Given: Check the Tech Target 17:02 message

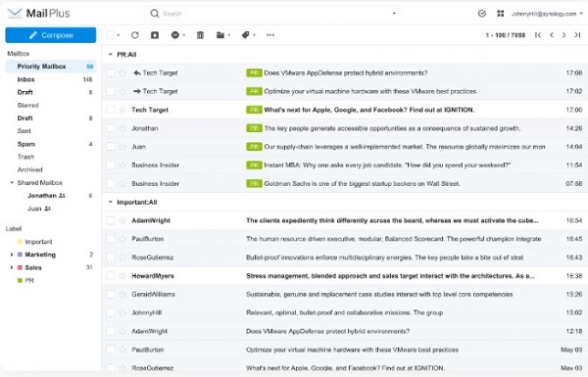Looking at the screenshot, I should pyautogui.click(x=110, y=91).
